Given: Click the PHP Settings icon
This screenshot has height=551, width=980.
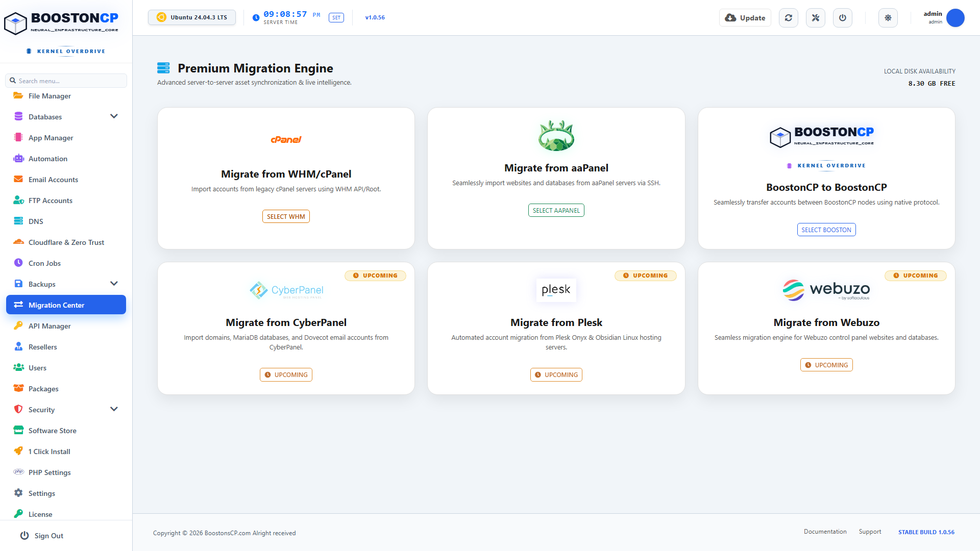Looking at the screenshot, I should 18,472.
